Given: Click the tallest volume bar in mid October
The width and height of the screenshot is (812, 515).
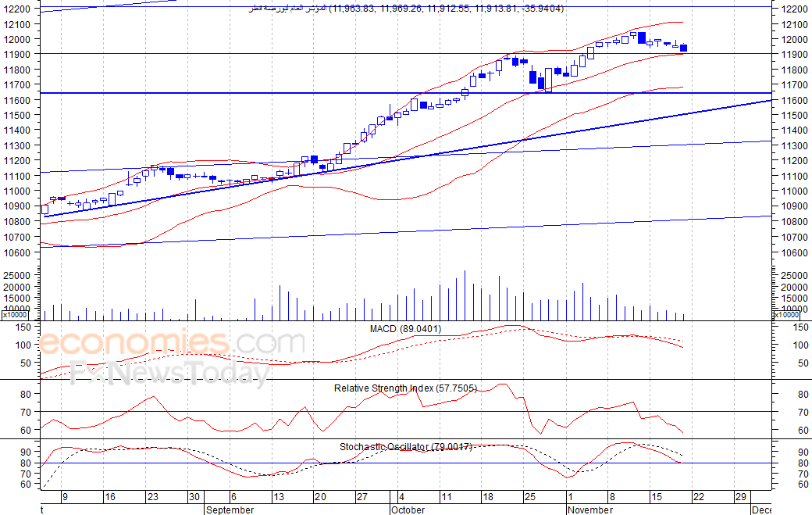Looking at the screenshot, I should [x=465, y=295].
